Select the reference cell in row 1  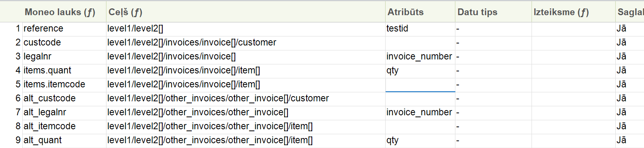[64, 29]
